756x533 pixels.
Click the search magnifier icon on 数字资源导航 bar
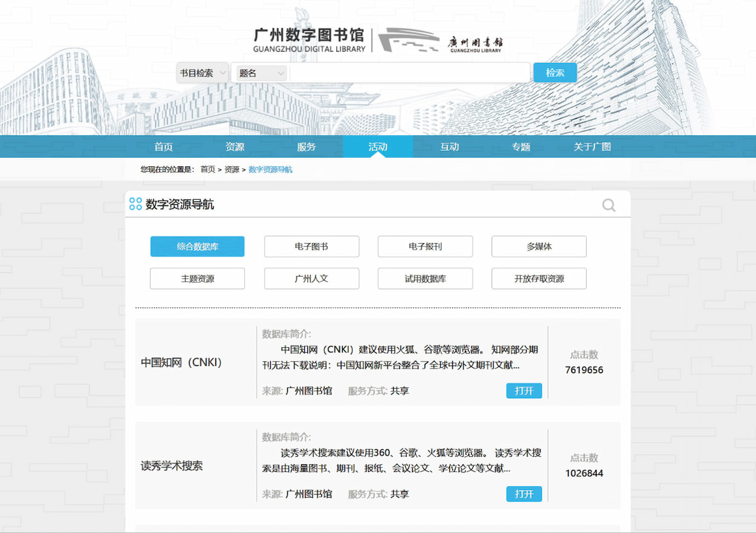pos(608,205)
